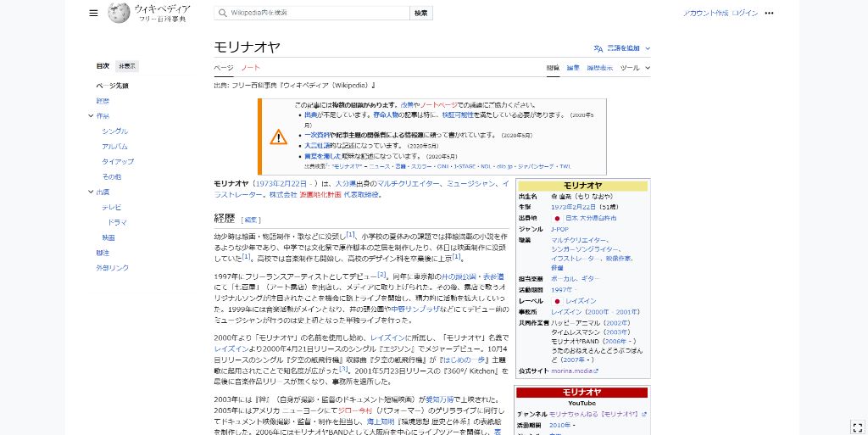
Task: Go to アルバム in contents
Action: point(115,147)
